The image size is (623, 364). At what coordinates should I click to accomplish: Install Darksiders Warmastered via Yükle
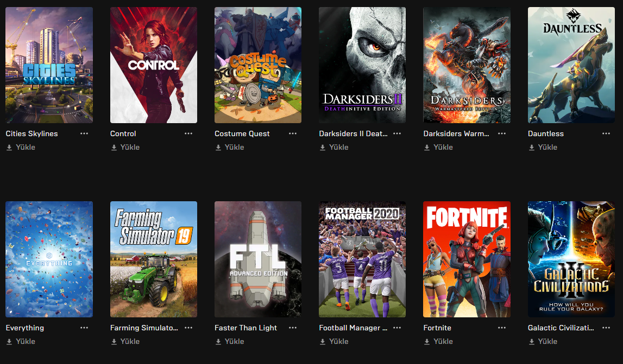click(438, 147)
